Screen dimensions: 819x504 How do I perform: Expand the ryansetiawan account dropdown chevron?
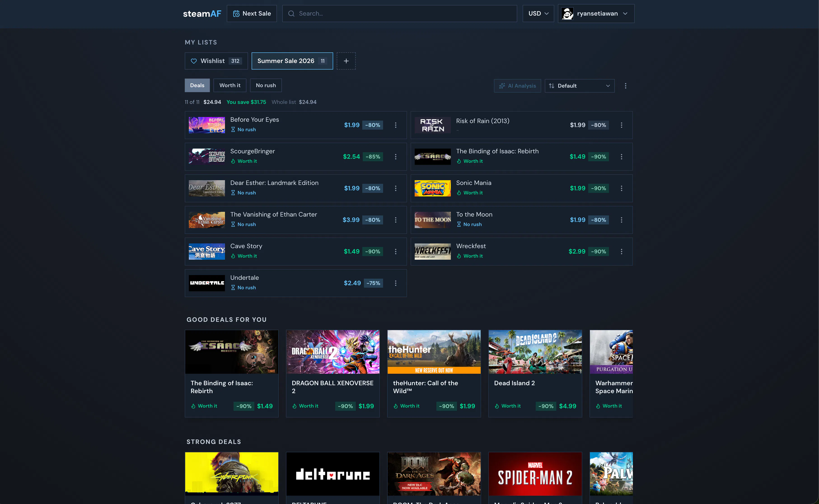625,14
